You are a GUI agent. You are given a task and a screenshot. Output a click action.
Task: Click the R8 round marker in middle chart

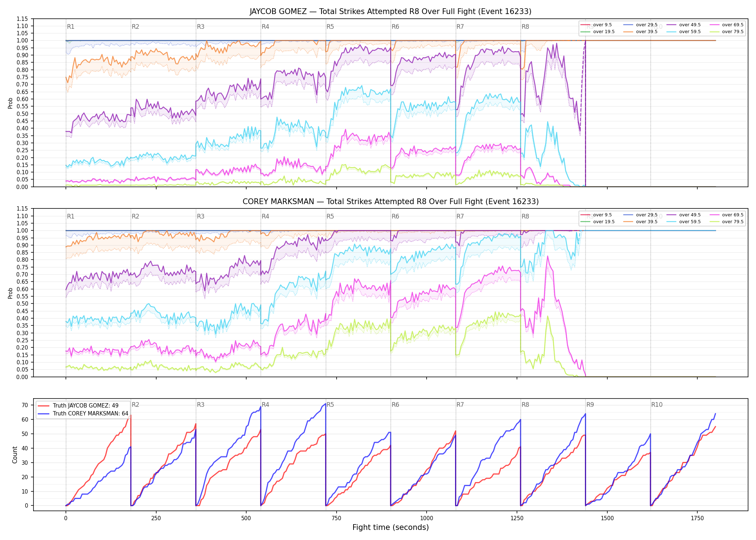pyautogui.click(x=525, y=216)
